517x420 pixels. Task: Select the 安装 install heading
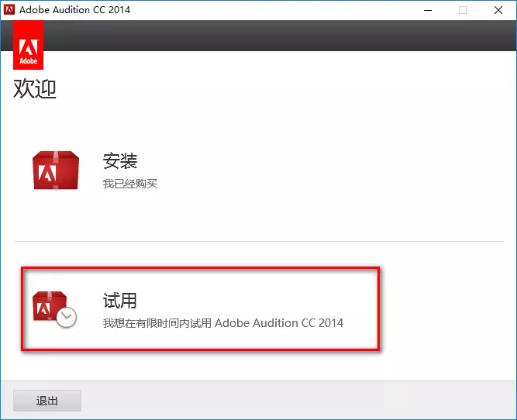click(120, 161)
